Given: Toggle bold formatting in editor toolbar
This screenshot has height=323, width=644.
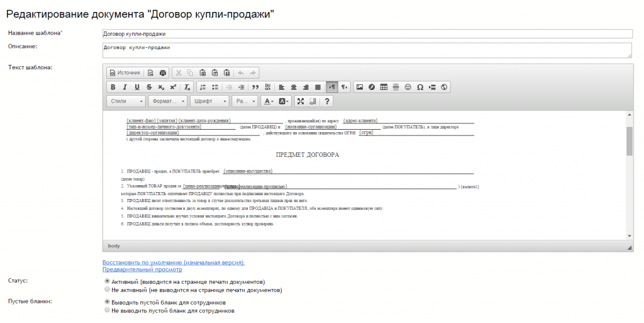Looking at the screenshot, I should point(113,87).
